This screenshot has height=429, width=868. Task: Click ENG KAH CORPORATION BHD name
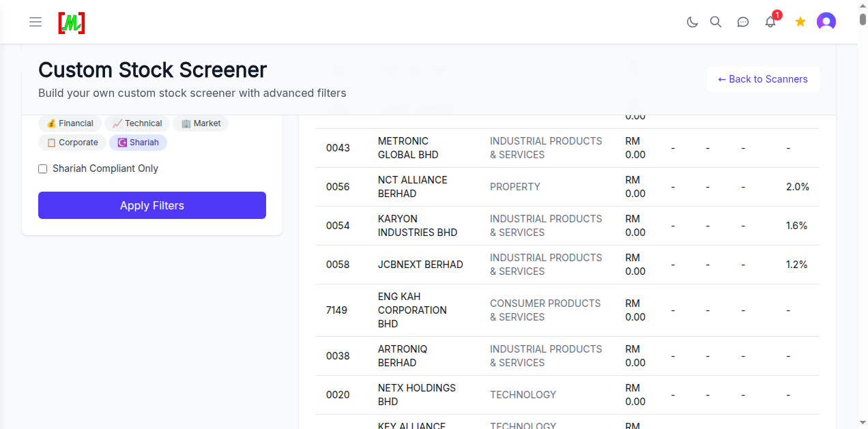pos(412,310)
